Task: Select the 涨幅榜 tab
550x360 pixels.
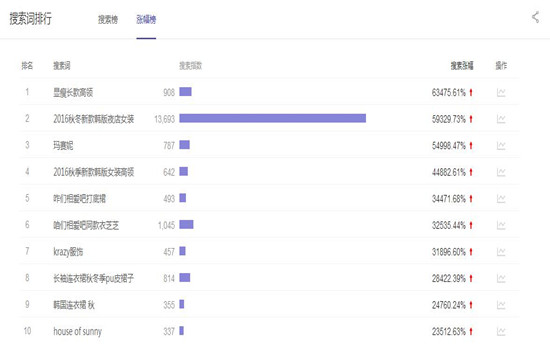Action: coord(146,20)
